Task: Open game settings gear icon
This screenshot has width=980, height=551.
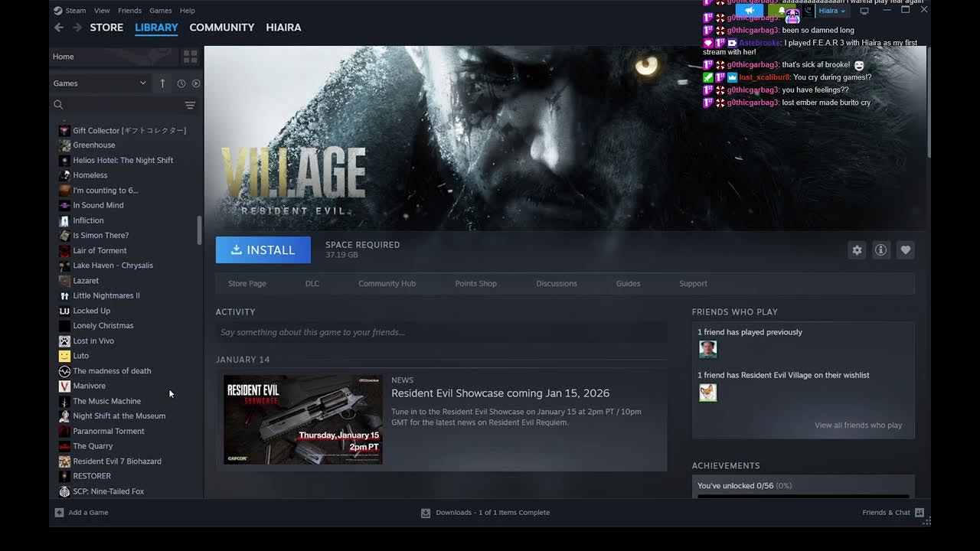Action: [x=857, y=250]
